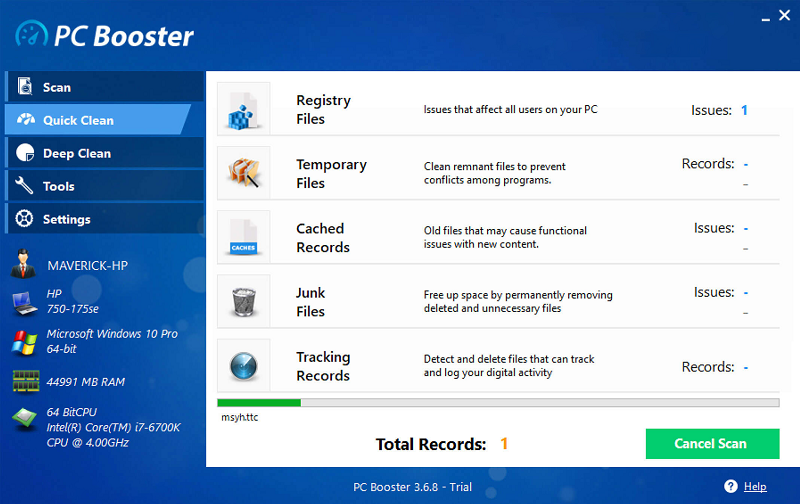Click the green scan progress bar

click(498, 403)
